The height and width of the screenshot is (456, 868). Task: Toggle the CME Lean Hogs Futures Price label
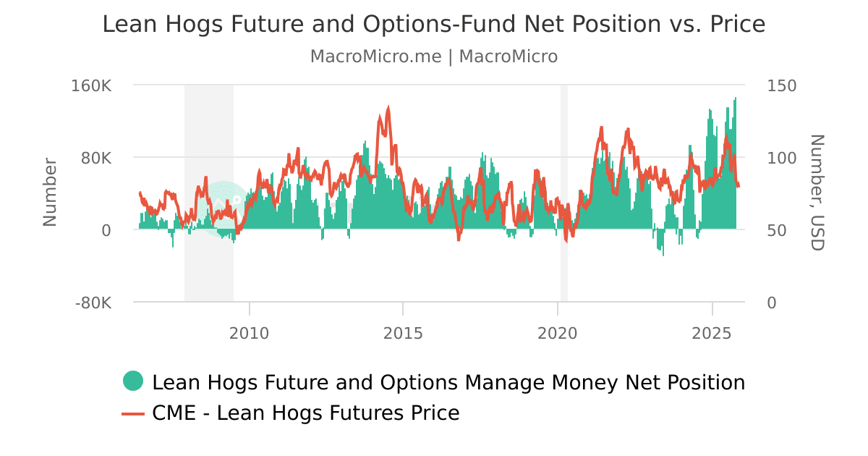tap(305, 413)
